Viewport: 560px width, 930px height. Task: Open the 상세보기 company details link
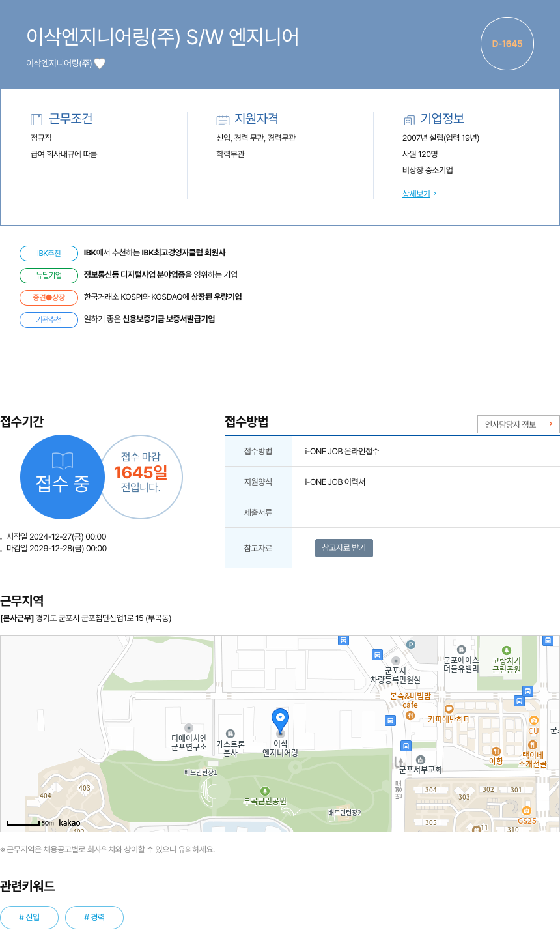416,194
